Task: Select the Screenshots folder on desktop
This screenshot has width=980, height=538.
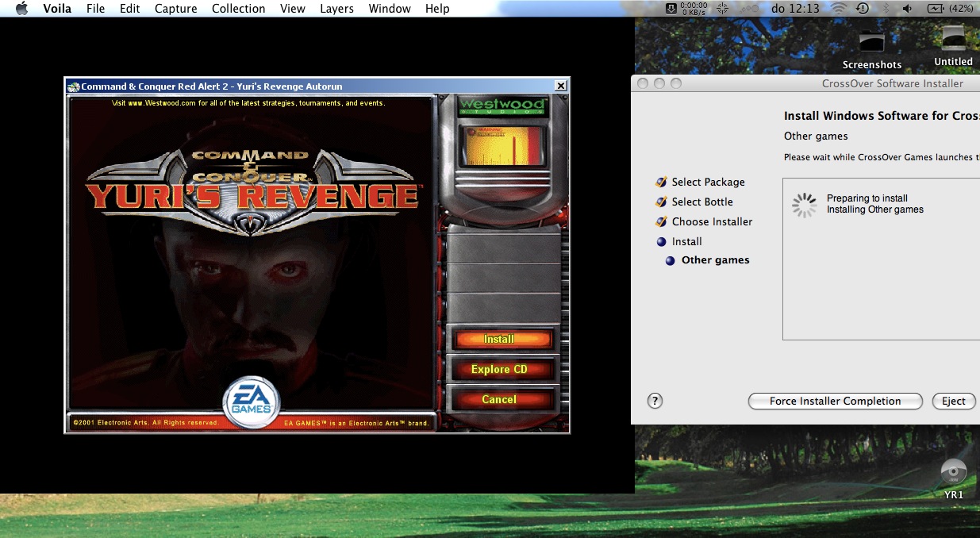Action: (872, 49)
